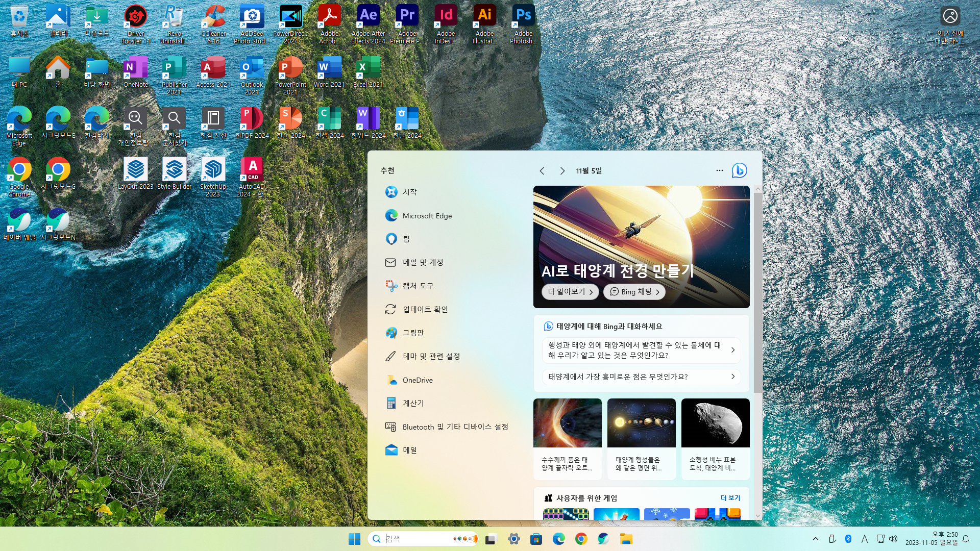Select 업데이트 확인 from recommended list
This screenshot has height=551, width=980.
click(425, 309)
